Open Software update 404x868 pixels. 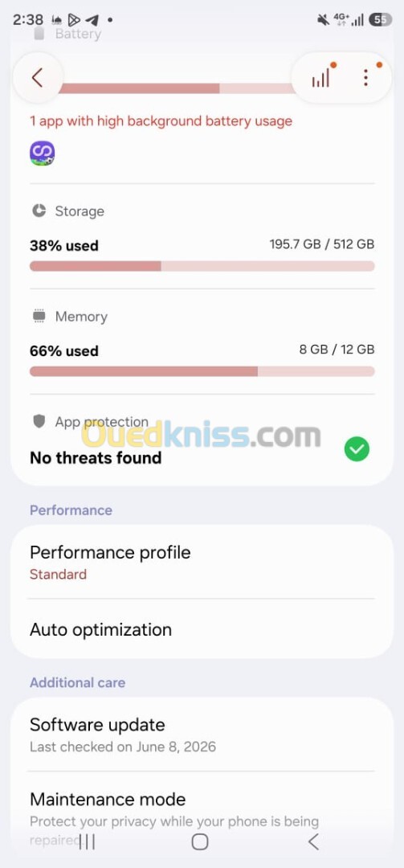[x=202, y=735]
